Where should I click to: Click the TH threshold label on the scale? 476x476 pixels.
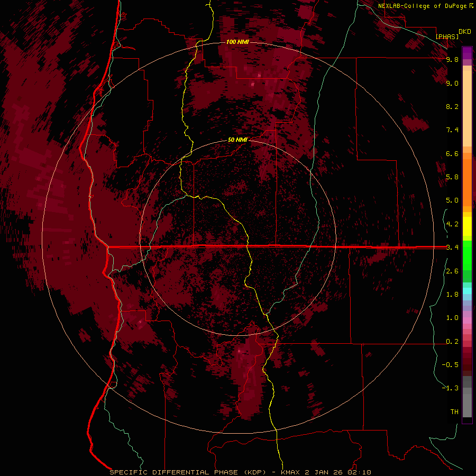tap(454, 412)
